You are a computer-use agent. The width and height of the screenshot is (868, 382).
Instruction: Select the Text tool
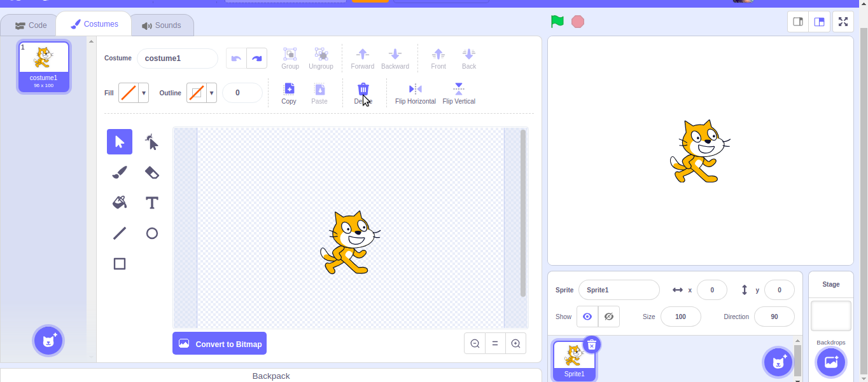(x=151, y=203)
